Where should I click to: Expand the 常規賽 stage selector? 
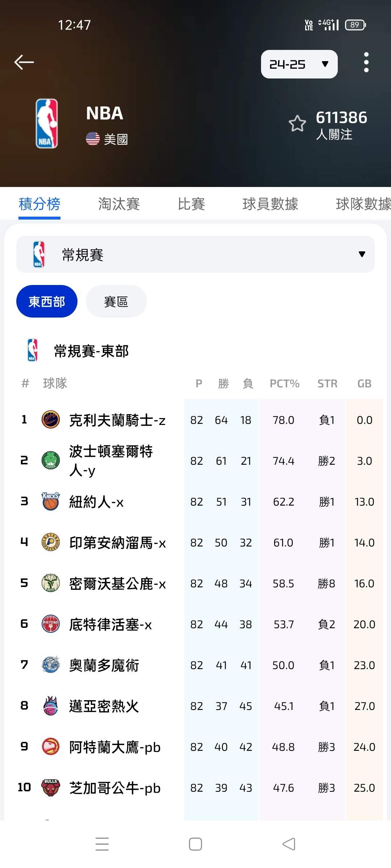195,254
